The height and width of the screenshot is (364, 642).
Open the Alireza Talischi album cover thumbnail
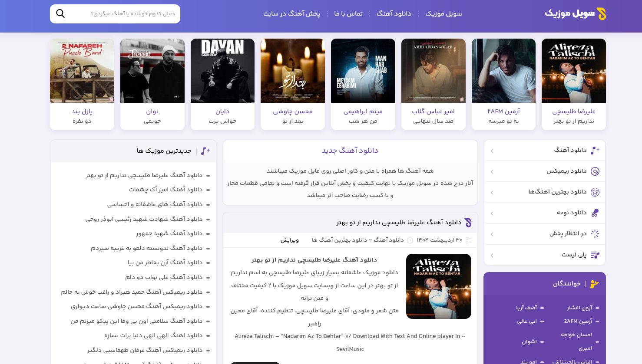point(574,71)
